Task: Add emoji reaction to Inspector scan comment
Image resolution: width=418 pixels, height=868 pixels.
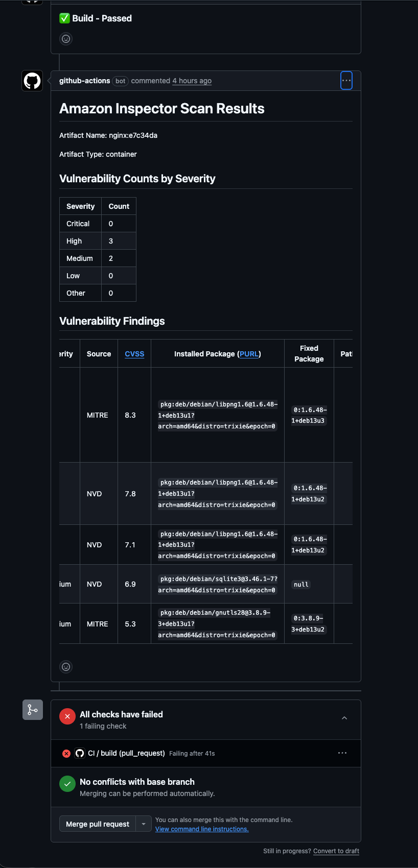Action: pos(66,667)
